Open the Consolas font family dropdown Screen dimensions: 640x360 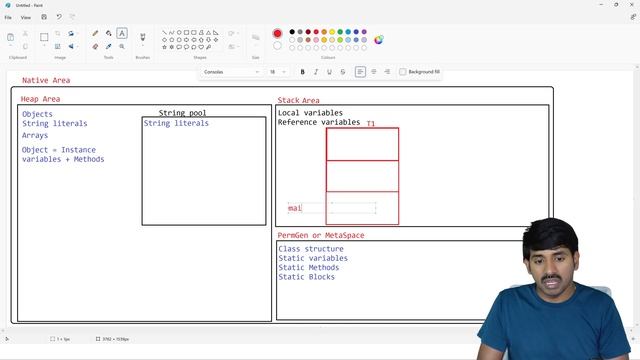pos(231,72)
